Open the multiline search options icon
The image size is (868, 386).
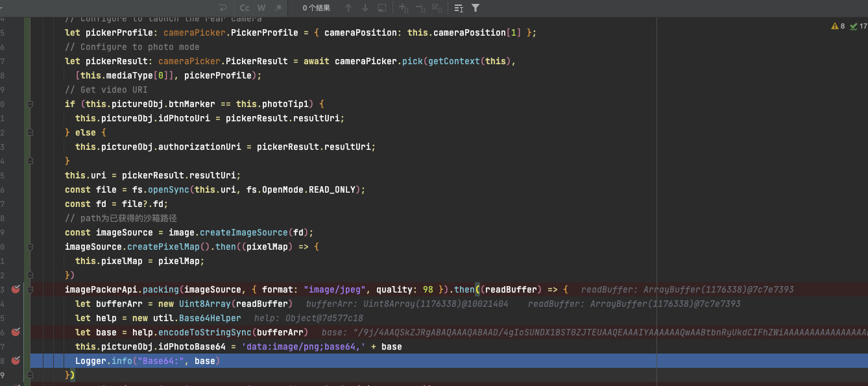459,8
